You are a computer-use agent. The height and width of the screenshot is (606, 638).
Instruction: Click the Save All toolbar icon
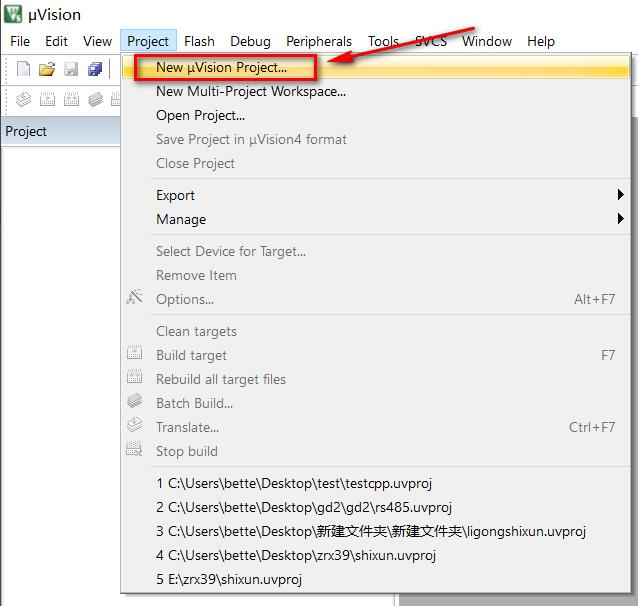95,69
